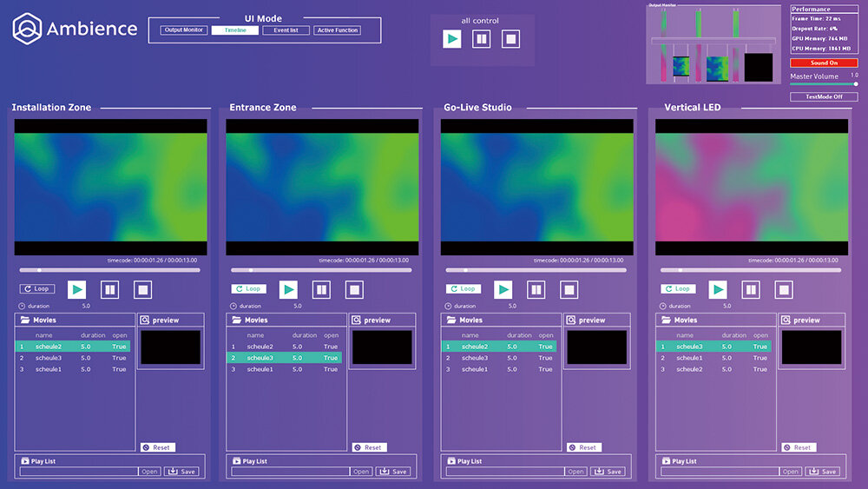Image resolution: width=868 pixels, height=489 pixels.
Task: Toggle the Sound On button
Action: [824, 63]
